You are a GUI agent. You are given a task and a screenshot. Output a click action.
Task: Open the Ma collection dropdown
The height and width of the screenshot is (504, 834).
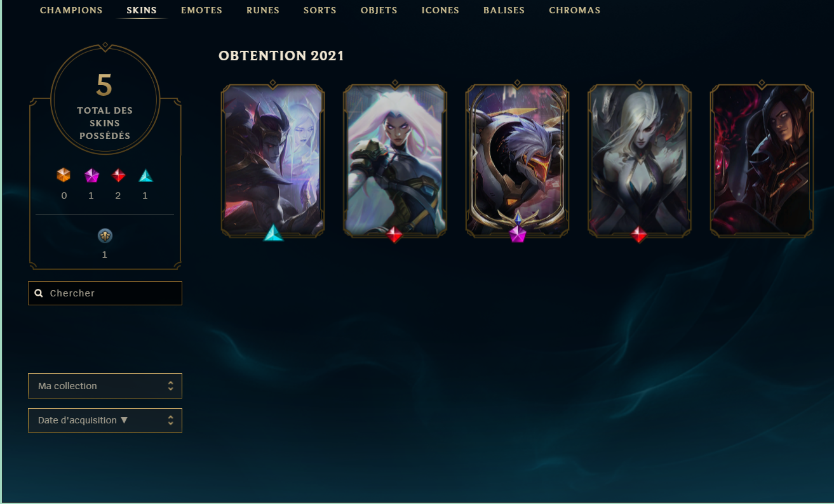(x=105, y=386)
